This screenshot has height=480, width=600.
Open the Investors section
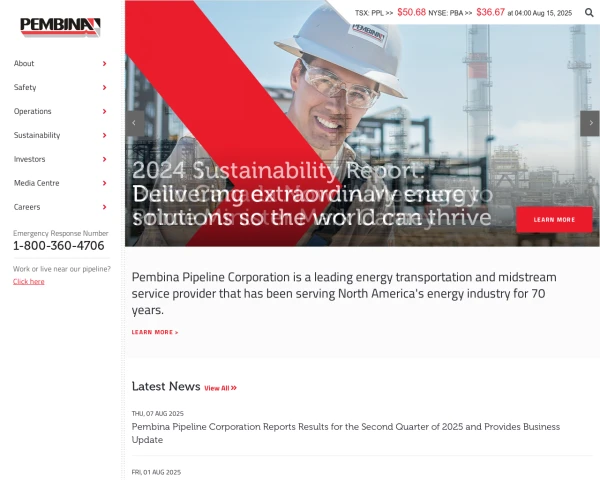coord(29,159)
